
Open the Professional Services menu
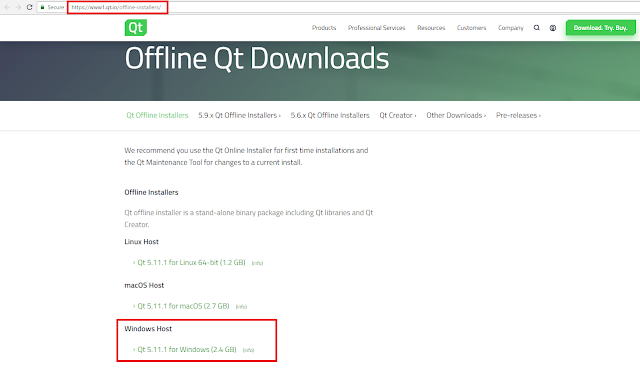coord(376,28)
